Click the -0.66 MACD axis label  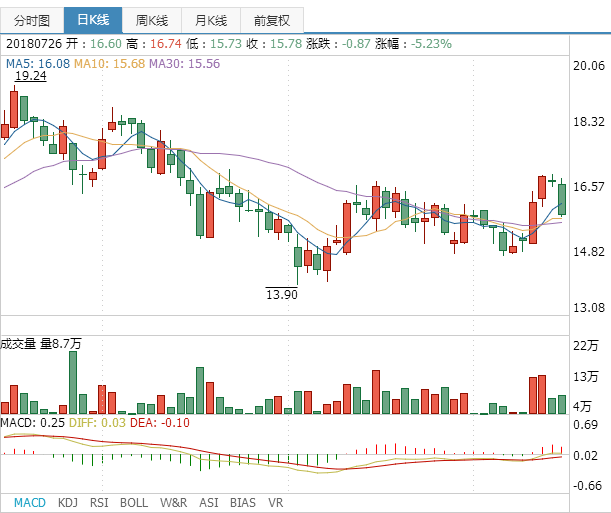[587, 486]
